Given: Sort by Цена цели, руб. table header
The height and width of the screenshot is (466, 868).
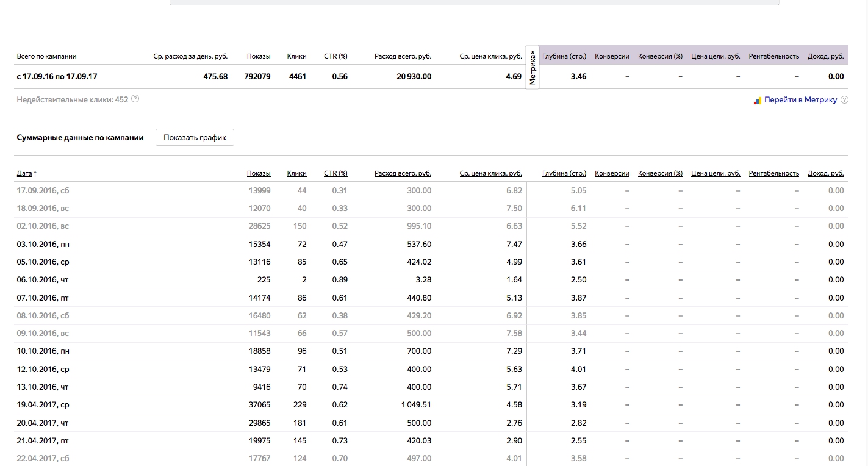Looking at the screenshot, I should point(716,174).
